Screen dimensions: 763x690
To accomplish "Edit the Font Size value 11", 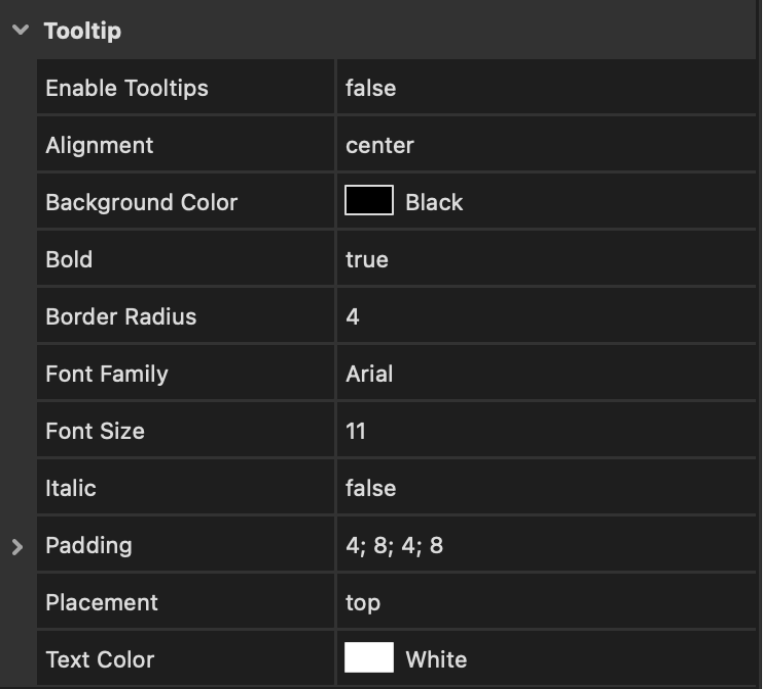I will click(x=356, y=431).
